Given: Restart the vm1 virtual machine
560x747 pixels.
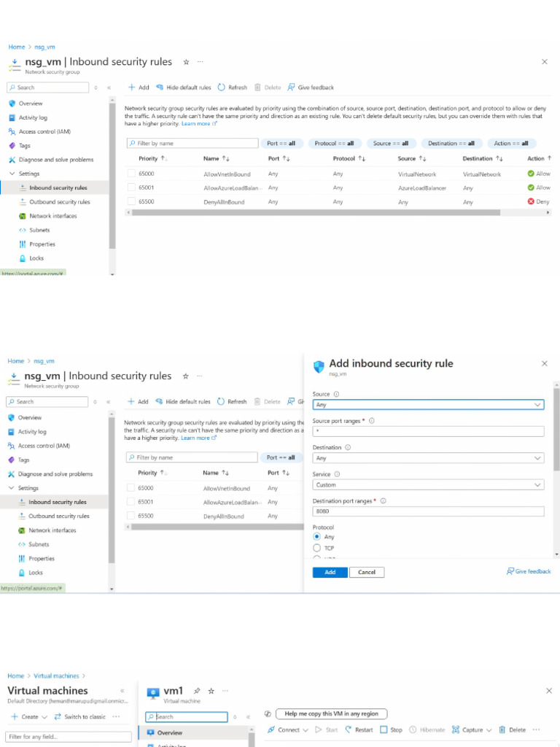Looking at the screenshot, I should (359, 729).
